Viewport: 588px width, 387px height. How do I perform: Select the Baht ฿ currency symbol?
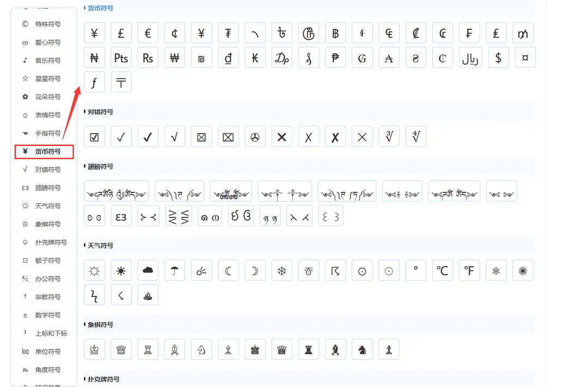coord(335,33)
